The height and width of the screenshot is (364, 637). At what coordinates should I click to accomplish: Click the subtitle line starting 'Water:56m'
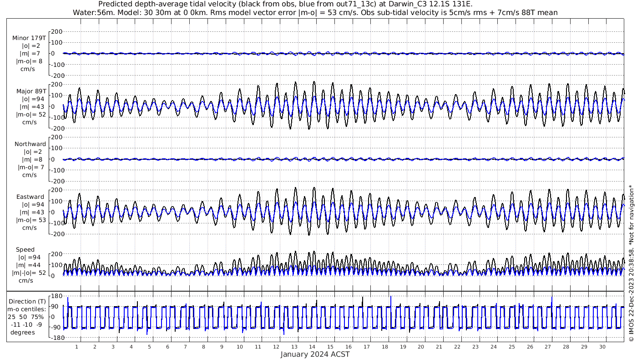(315, 13)
